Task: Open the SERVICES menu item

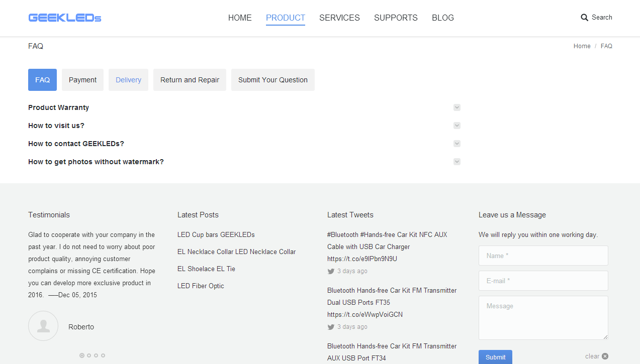Action: [x=339, y=18]
